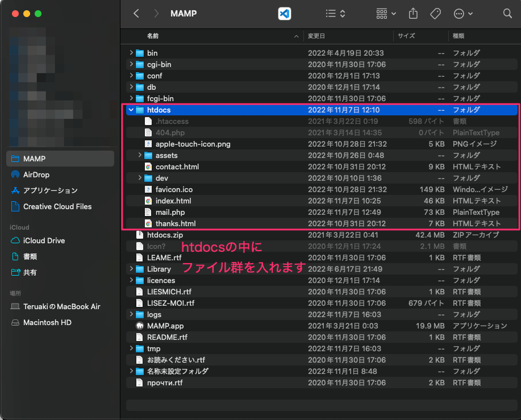Collapse the htdocs folder
The image size is (521, 420).
pyautogui.click(x=131, y=110)
